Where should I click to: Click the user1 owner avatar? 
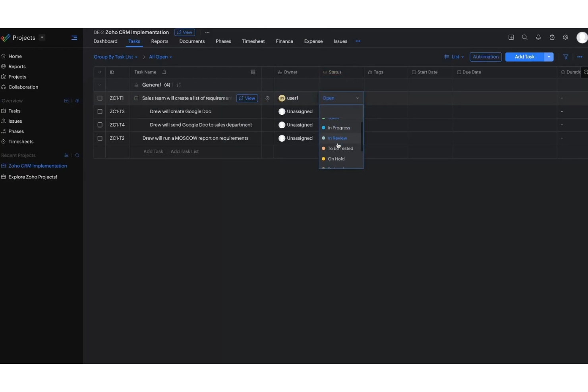tap(282, 98)
